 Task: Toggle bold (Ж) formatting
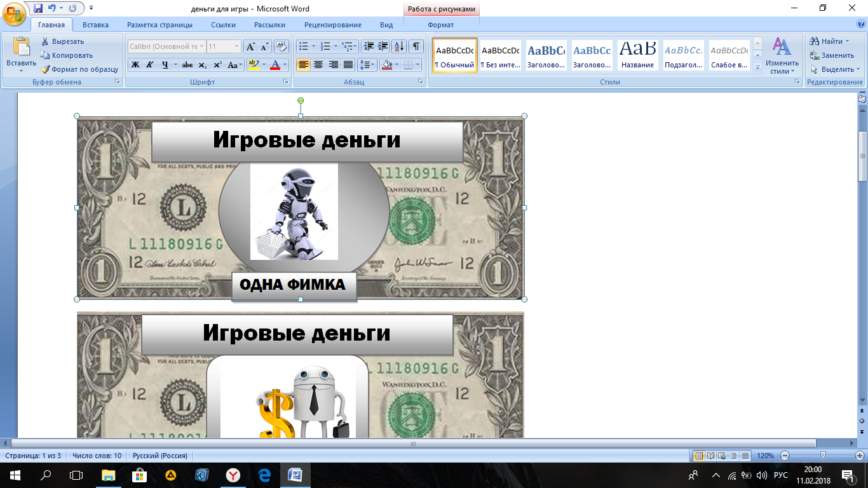coord(135,65)
